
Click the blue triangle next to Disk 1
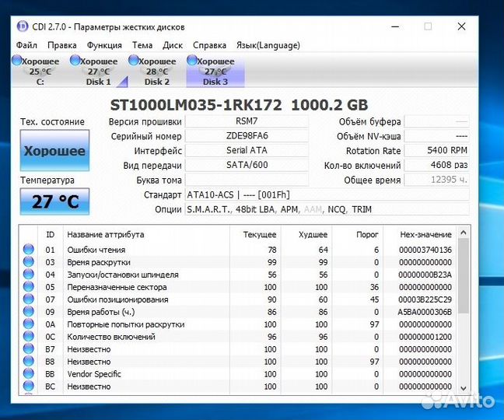[x=124, y=82]
